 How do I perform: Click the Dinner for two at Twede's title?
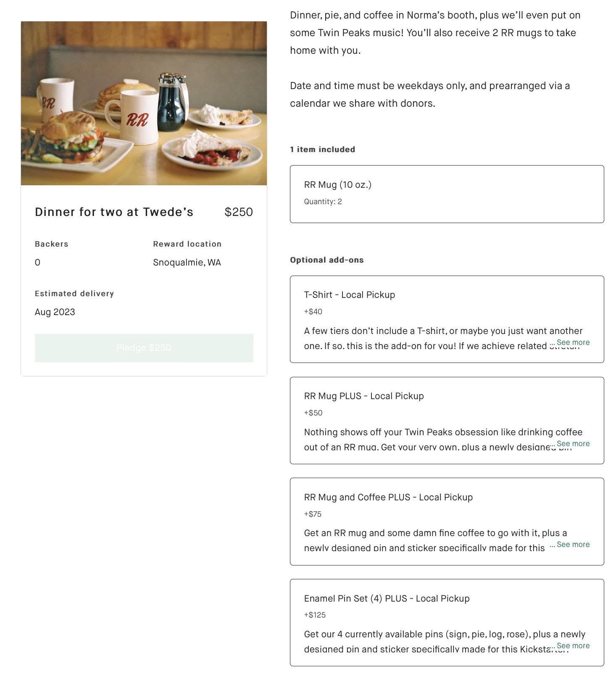pyautogui.click(x=114, y=212)
